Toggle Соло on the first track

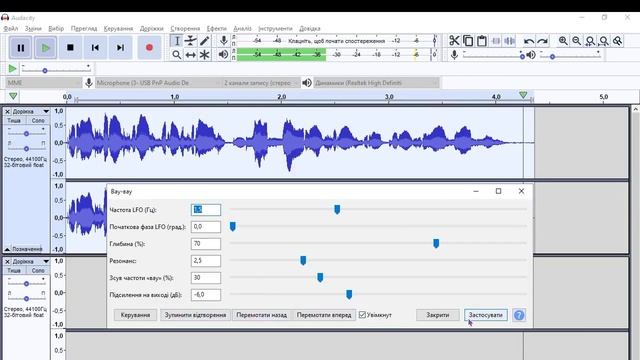(38, 121)
